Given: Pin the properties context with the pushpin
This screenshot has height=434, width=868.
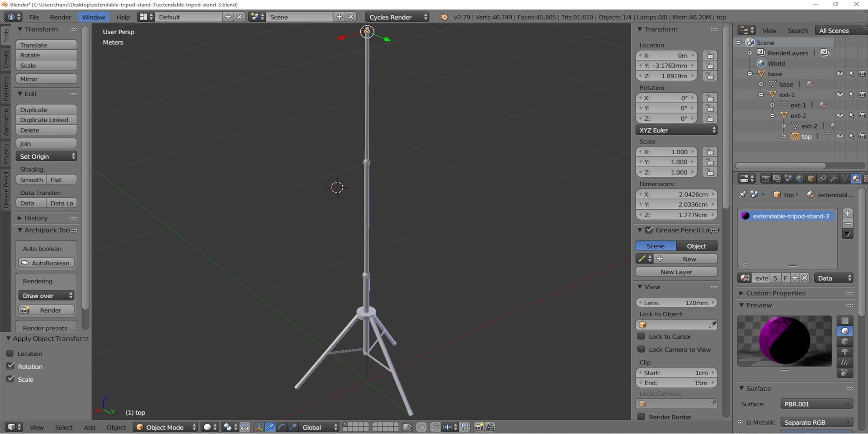Looking at the screenshot, I should pyautogui.click(x=742, y=194).
